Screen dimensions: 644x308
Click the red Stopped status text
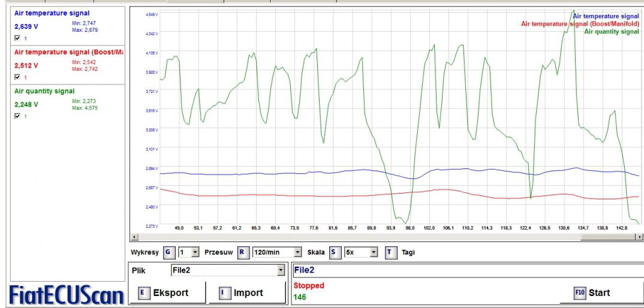[309, 285]
